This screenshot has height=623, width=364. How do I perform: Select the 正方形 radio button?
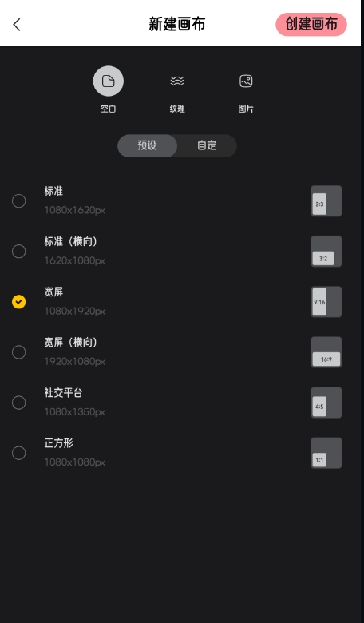tap(18, 453)
